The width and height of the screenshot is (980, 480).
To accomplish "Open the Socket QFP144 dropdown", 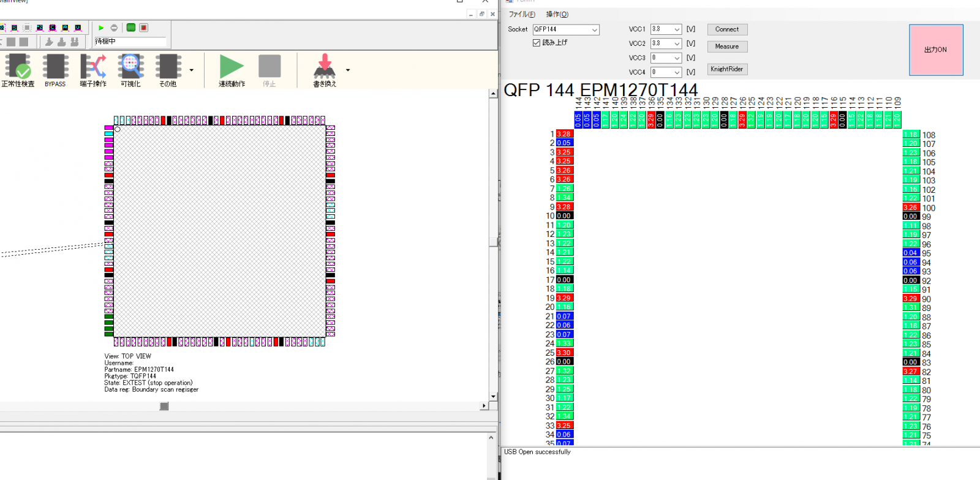I will click(594, 30).
